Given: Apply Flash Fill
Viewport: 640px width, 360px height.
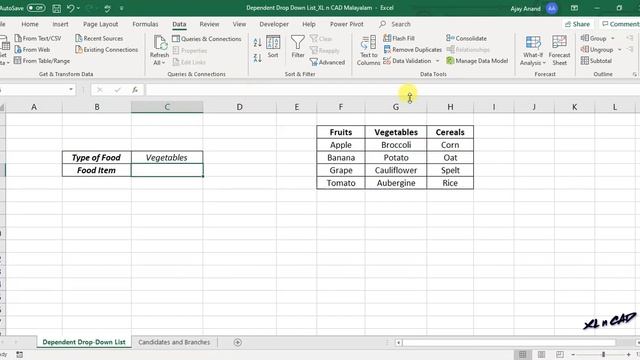Looking at the screenshot, I should 399,38.
